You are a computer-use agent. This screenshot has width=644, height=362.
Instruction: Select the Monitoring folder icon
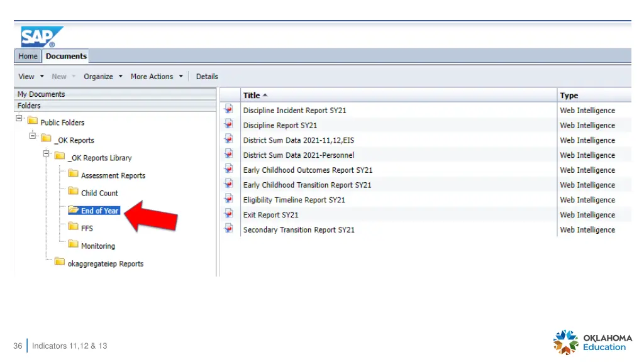pos(73,244)
